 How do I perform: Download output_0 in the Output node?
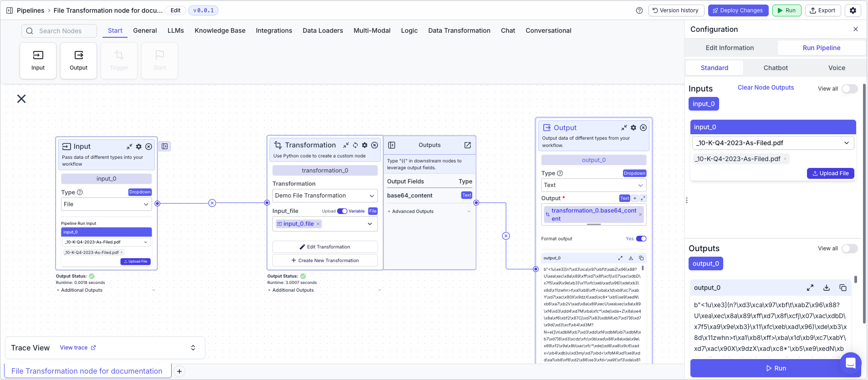(631, 258)
